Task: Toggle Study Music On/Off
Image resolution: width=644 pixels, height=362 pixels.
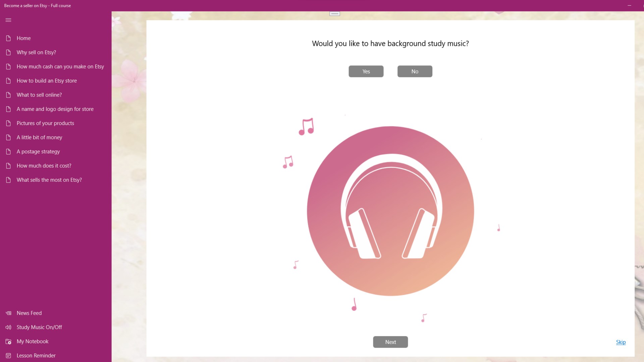Action: click(x=39, y=327)
